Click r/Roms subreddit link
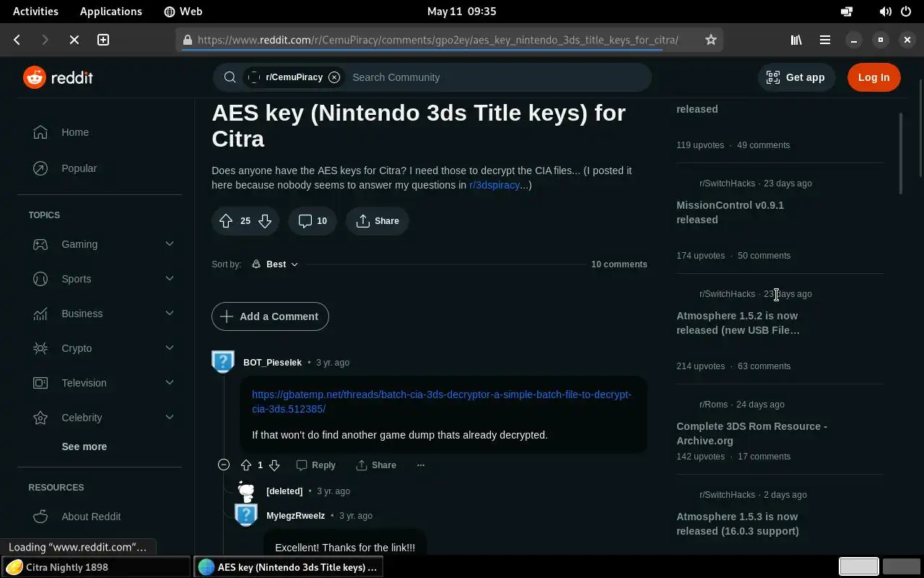924x578 pixels. 713,405
